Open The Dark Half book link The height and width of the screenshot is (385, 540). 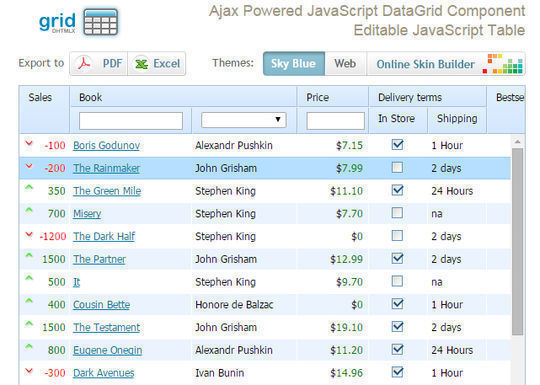(104, 237)
